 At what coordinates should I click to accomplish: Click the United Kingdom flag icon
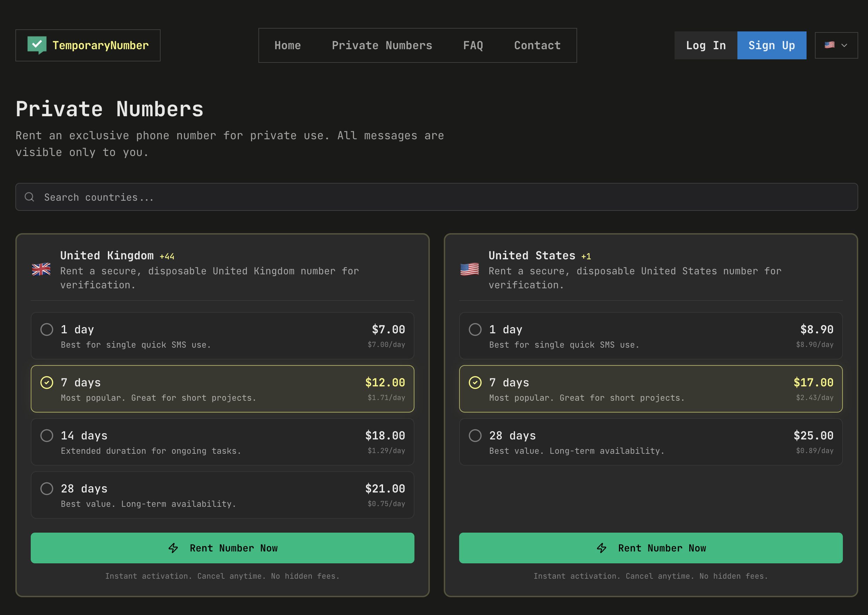[x=41, y=269]
